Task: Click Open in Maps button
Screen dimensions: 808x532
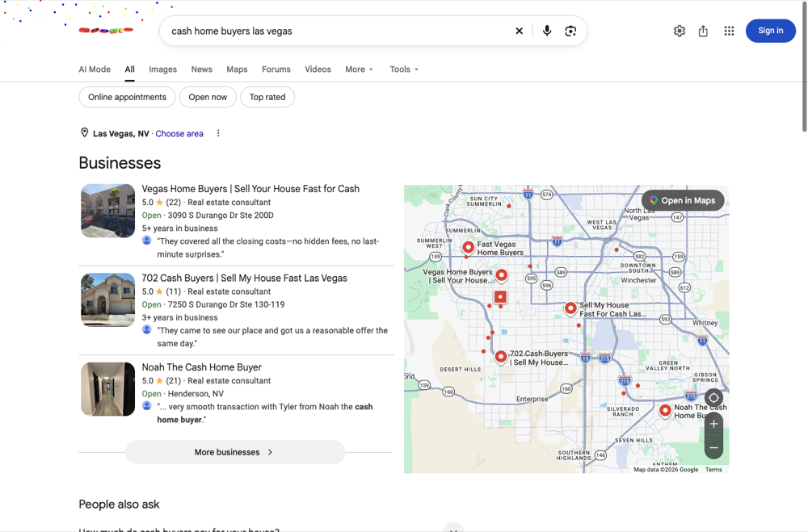Action: (683, 200)
